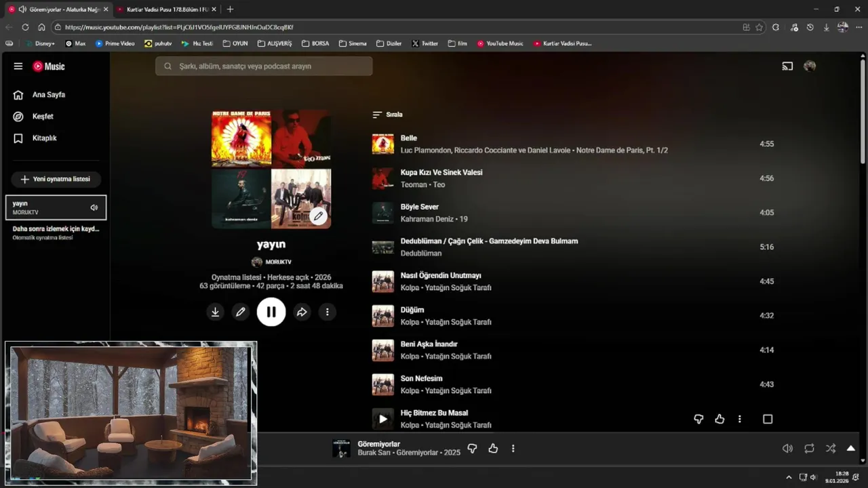
Task: Dislike Hiç Bitmez Bu Masal row
Action: pyautogui.click(x=698, y=419)
